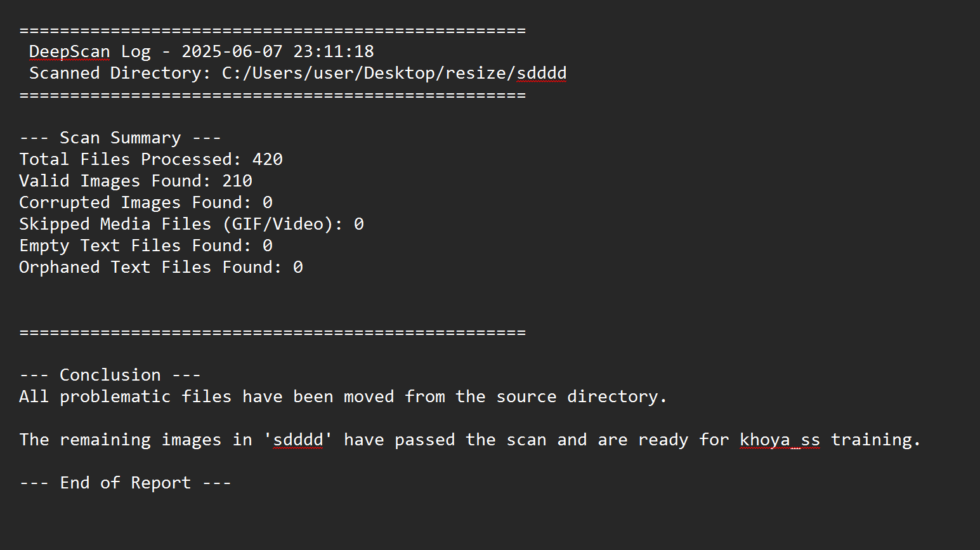Click the number 420 for total files
The height and width of the screenshot is (550, 980).
(x=267, y=159)
